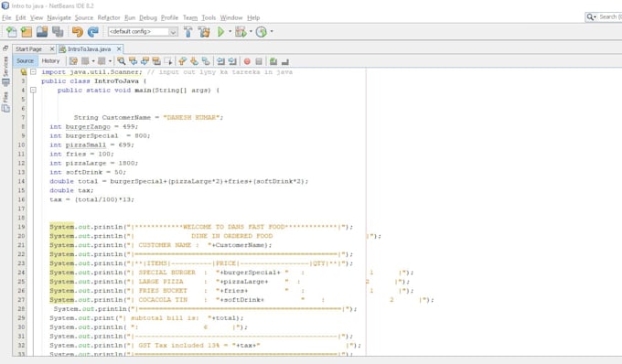Viewport: 622px width, 364px height.
Task: Open the Run Project dropdown arrow
Action: (x=231, y=32)
